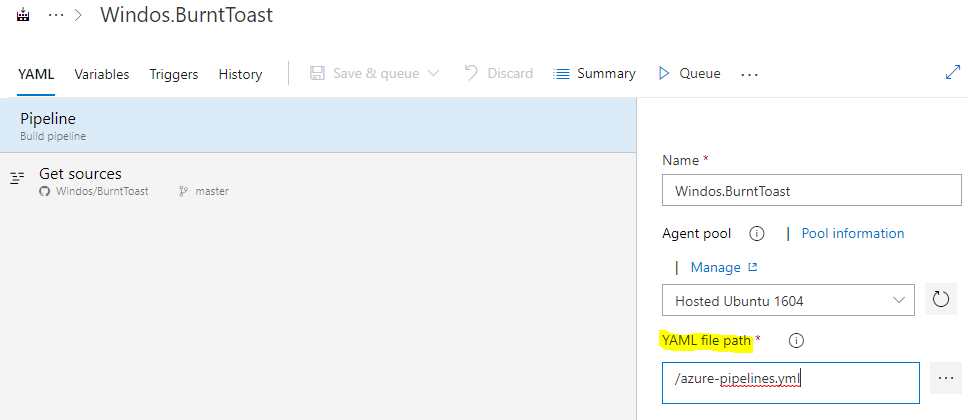Viewport: 980px width, 420px height.
Task: Click the branch icon beside master
Action: pyautogui.click(x=184, y=191)
